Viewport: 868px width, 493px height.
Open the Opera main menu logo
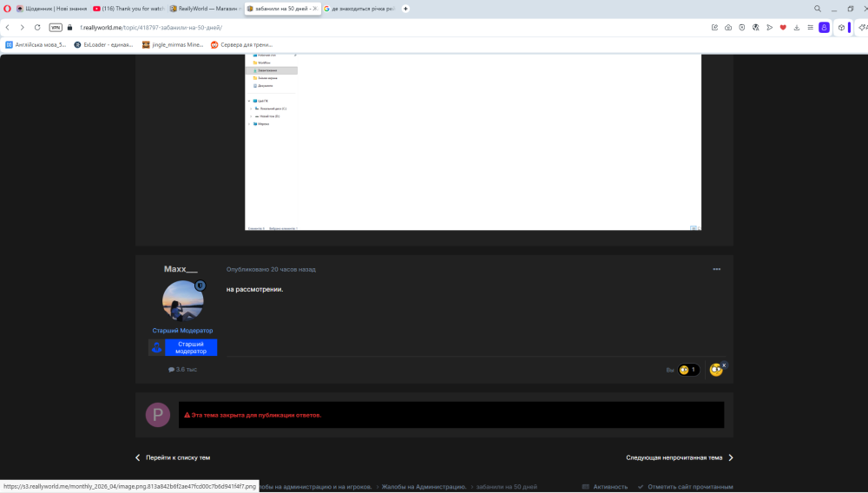pos(7,9)
